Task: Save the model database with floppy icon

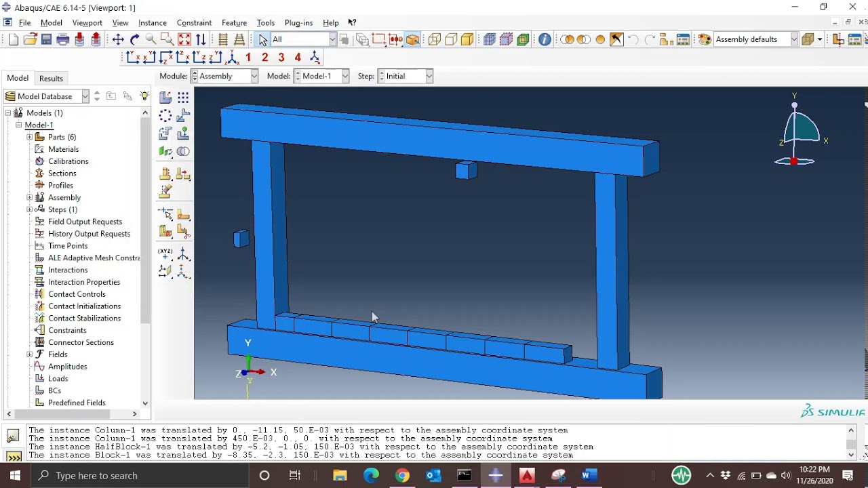Action: pos(46,40)
